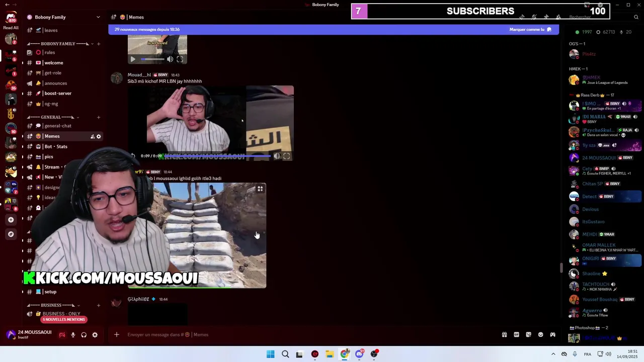644x362 pixels.
Task: Mute Mouad video volume icon
Action: tap(277, 156)
